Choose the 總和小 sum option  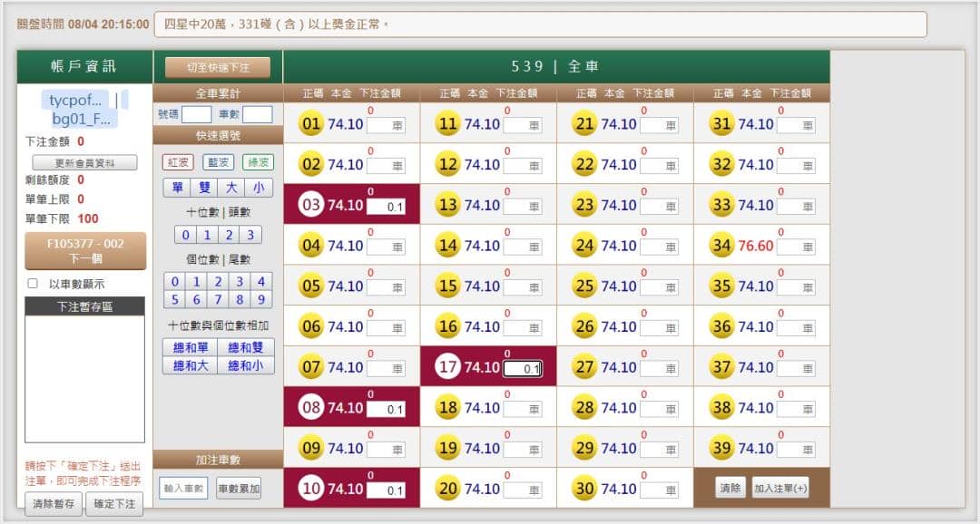click(x=246, y=365)
